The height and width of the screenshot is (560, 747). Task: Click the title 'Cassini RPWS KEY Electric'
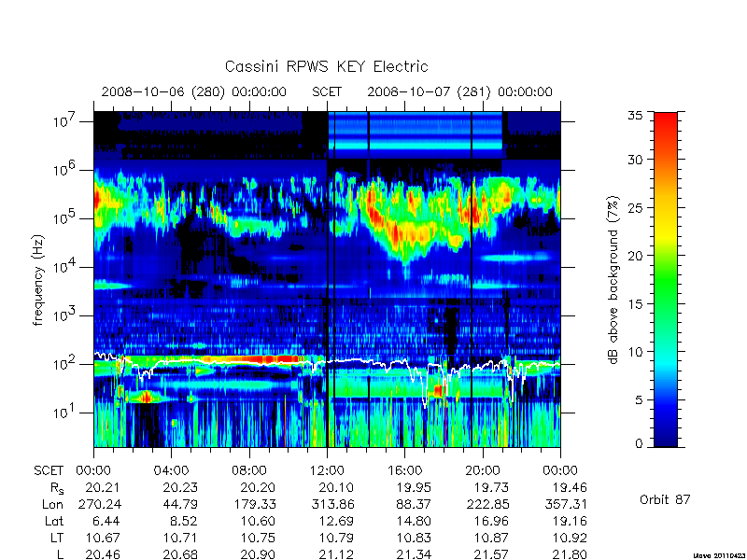click(x=326, y=66)
